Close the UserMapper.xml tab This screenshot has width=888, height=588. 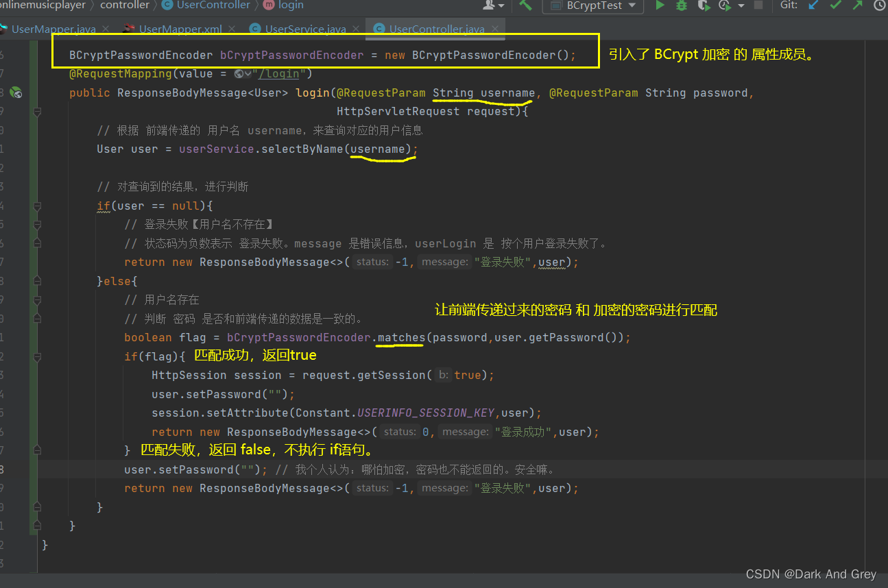coord(231,29)
